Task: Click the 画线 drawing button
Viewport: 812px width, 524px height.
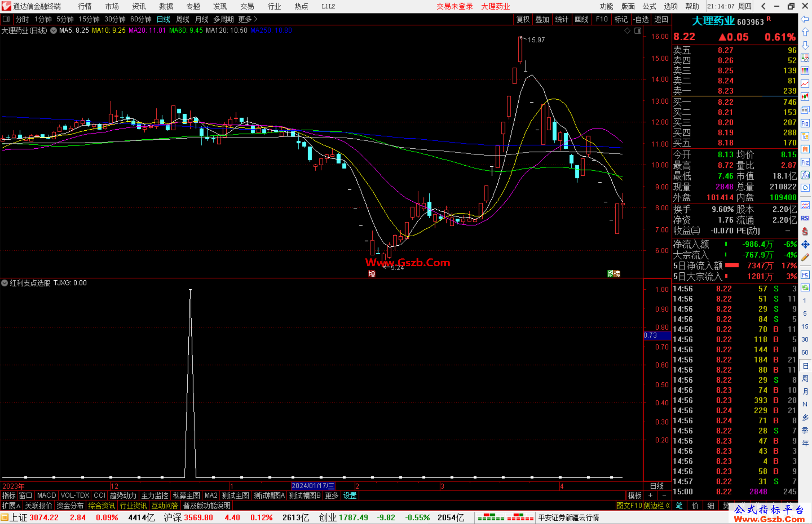Action: (582, 19)
